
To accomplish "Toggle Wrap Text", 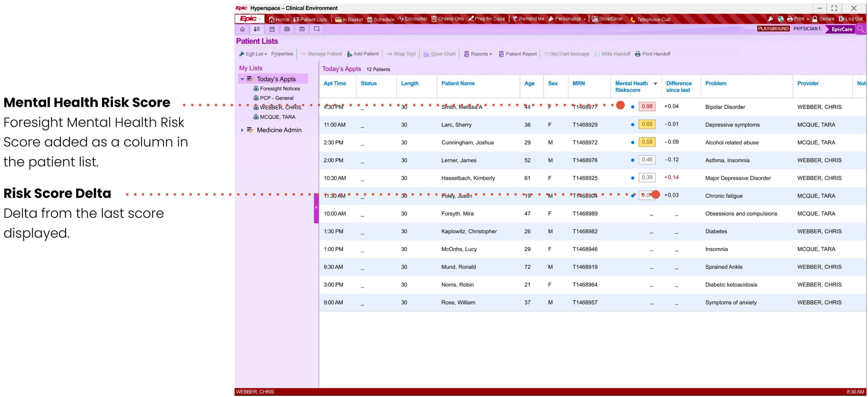I will coord(401,54).
